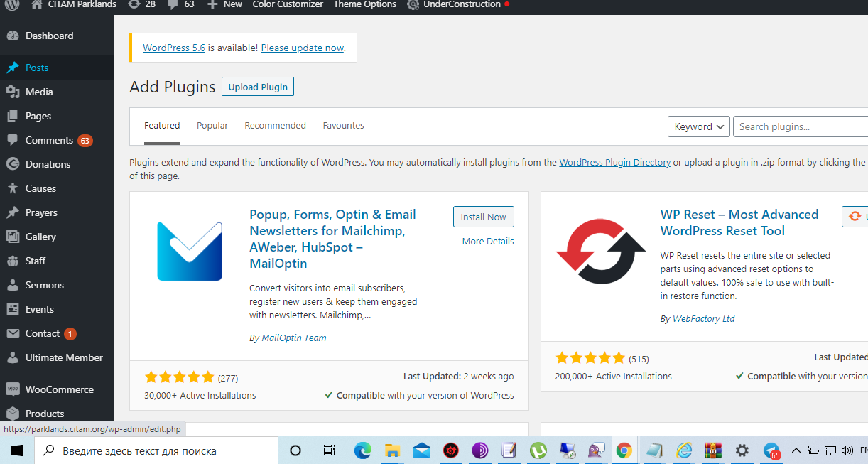
Task: Click the Windows taskbar search box
Action: tap(156, 450)
